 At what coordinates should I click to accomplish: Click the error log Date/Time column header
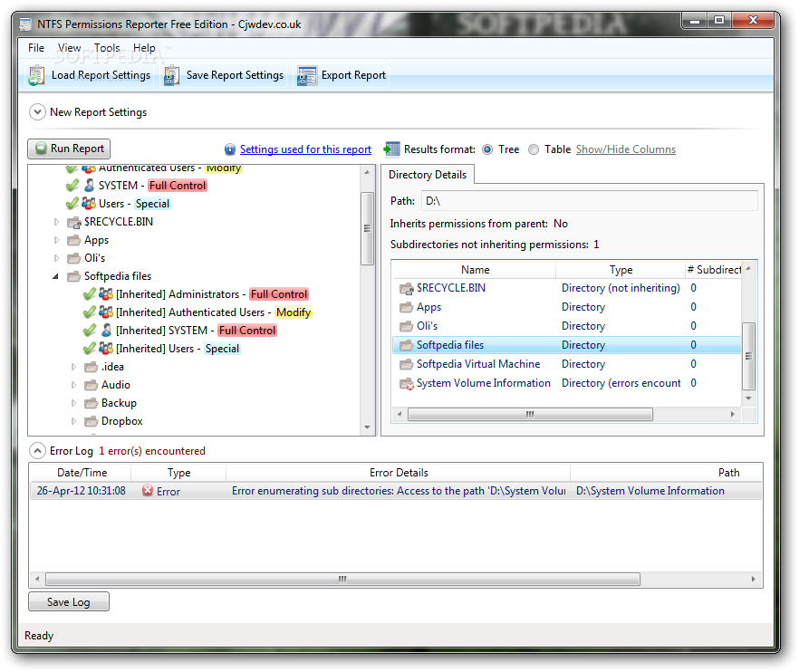coord(82,473)
